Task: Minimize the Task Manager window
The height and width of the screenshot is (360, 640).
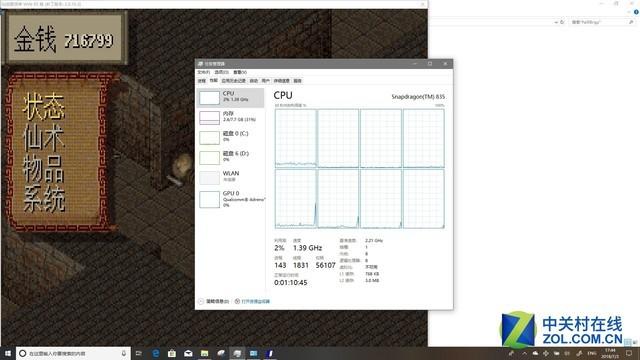Action: [415, 64]
